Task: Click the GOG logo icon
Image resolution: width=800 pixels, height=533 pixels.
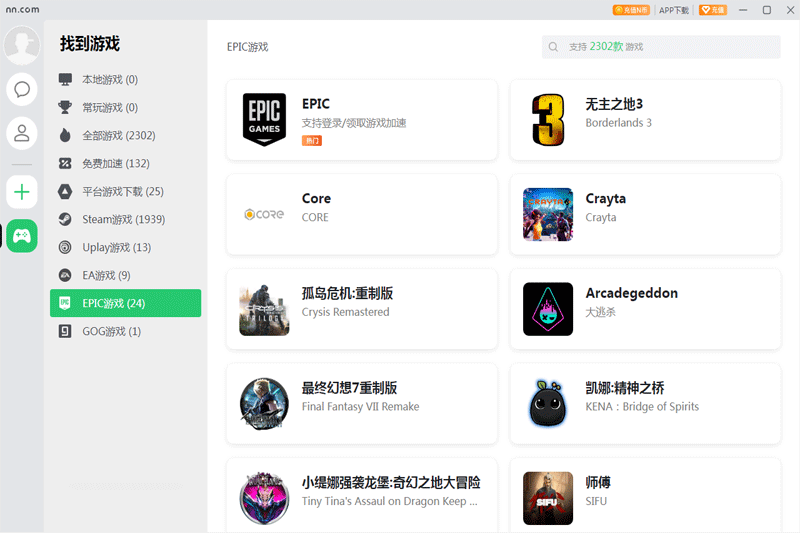Action: coord(65,331)
